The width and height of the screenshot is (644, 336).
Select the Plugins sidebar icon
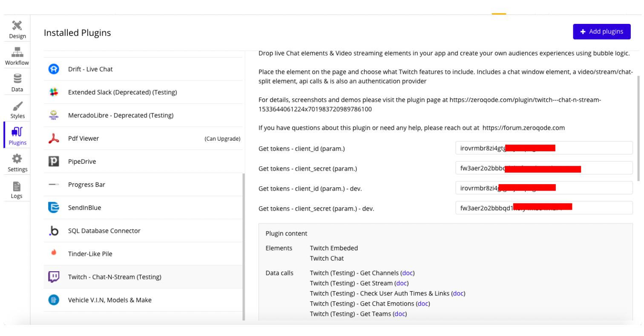pos(17,132)
